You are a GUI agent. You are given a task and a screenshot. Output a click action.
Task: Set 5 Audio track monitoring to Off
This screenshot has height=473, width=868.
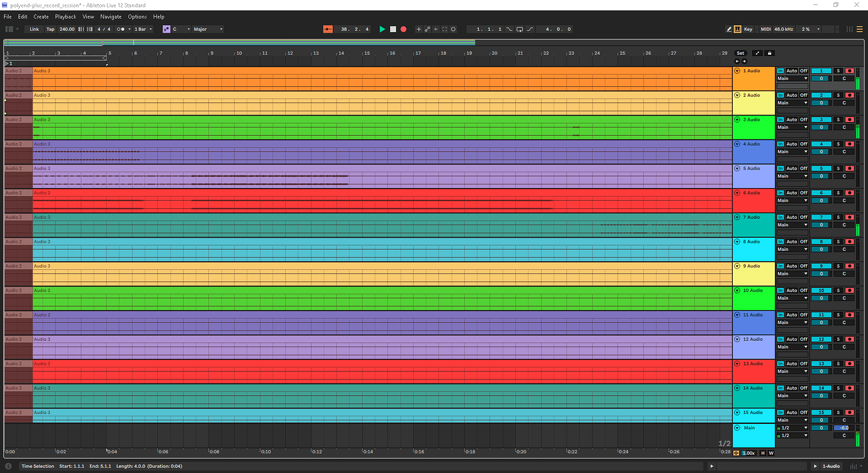point(803,169)
